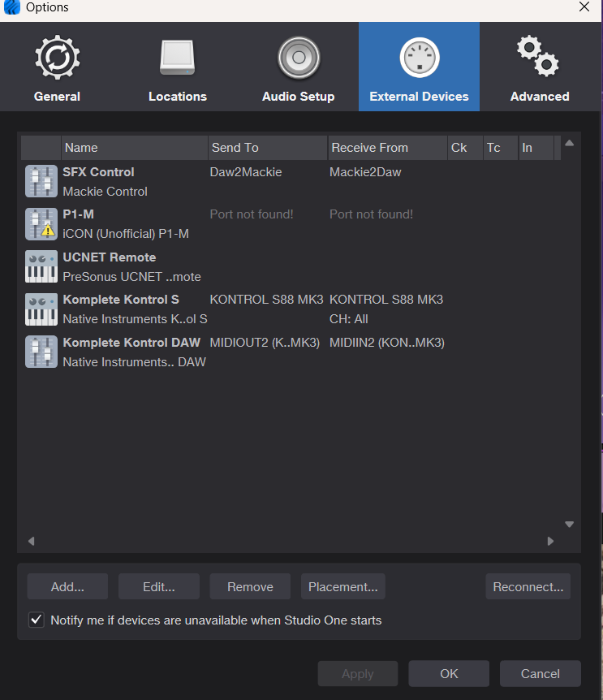603x700 pixels.
Task: Click the 'iCON (Unofficial) P1-M' subtitle
Action: tap(126, 234)
